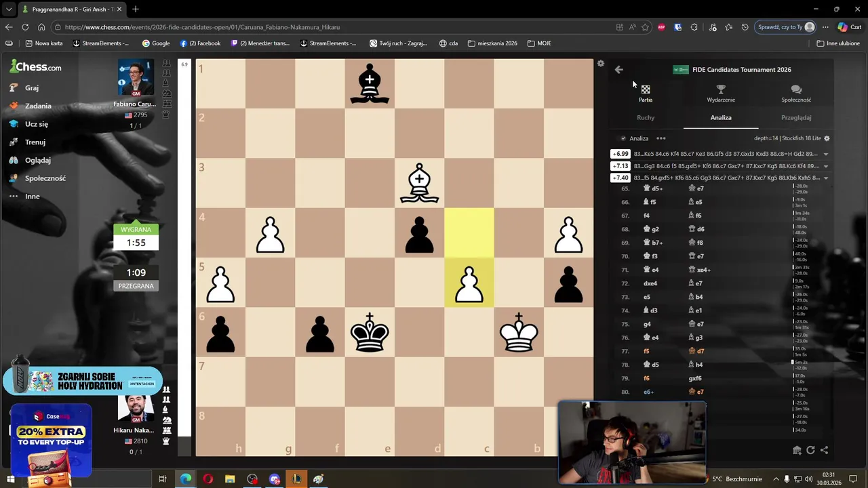Open the browser tab list dropdown
The width and height of the screenshot is (868, 488).
click(x=9, y=9)
